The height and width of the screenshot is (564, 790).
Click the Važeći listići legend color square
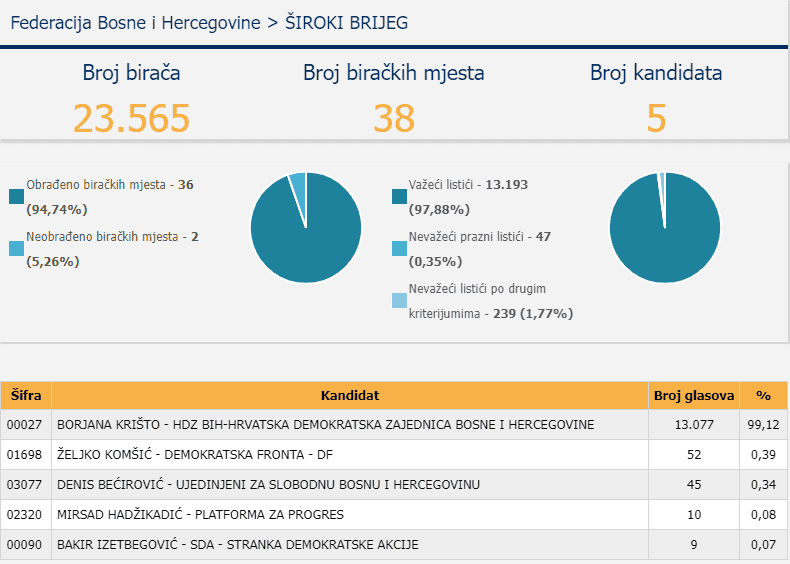[x=400, y=196]
